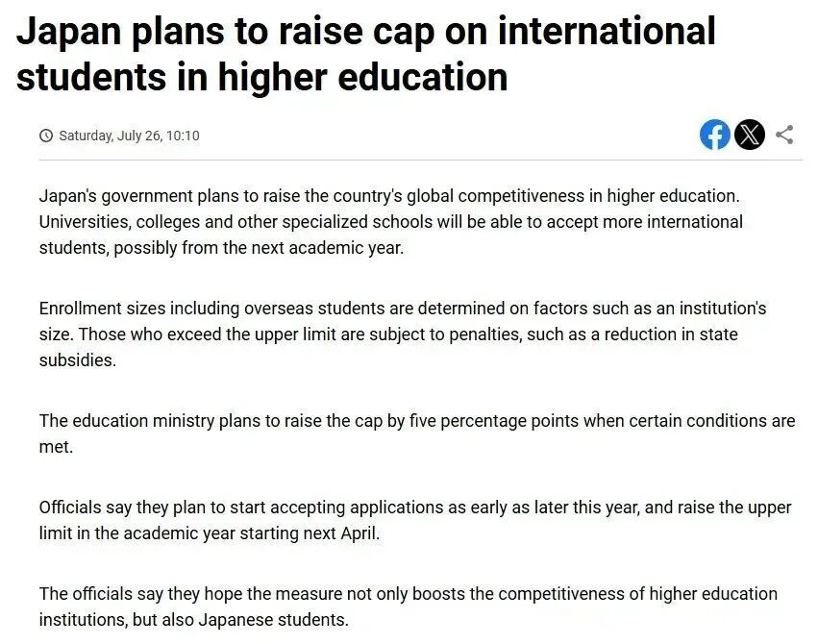Click the sentence starting "Japan's government plans"

tap(389, 196)
